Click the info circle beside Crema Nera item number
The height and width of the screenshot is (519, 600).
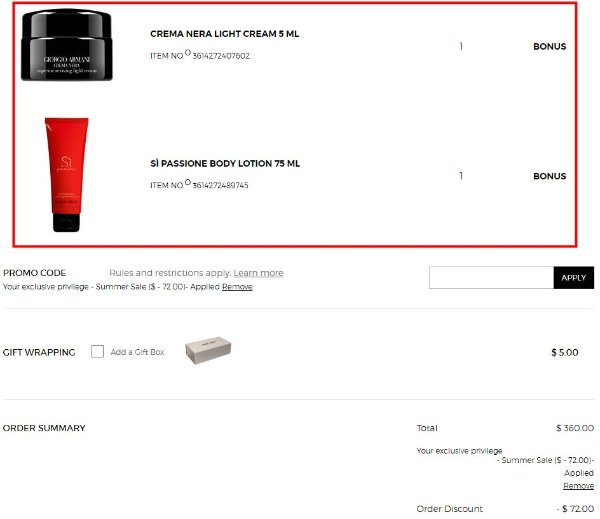pos(188,52)
